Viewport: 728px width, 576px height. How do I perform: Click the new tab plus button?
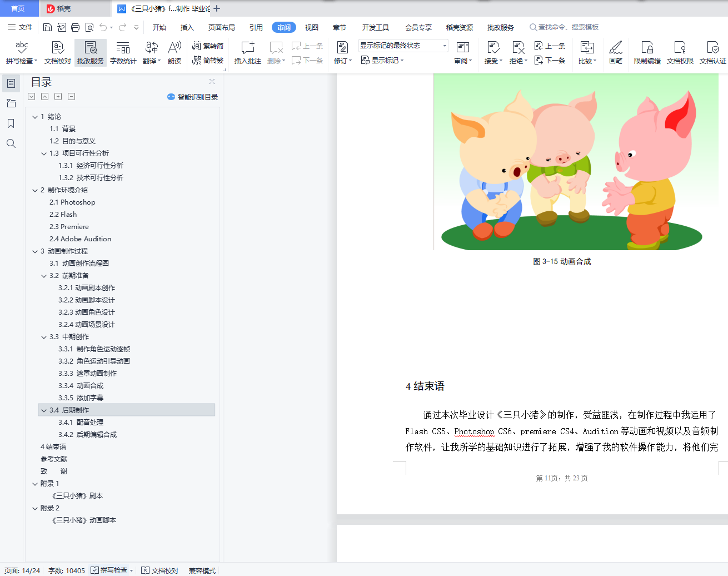coord(217,8)
